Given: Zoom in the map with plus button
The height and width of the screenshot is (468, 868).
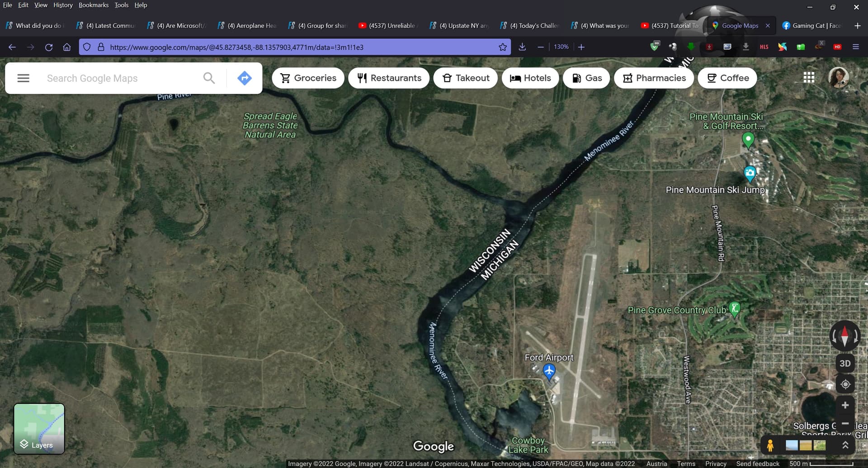Looking at the screenshot, I should [845, 405].
